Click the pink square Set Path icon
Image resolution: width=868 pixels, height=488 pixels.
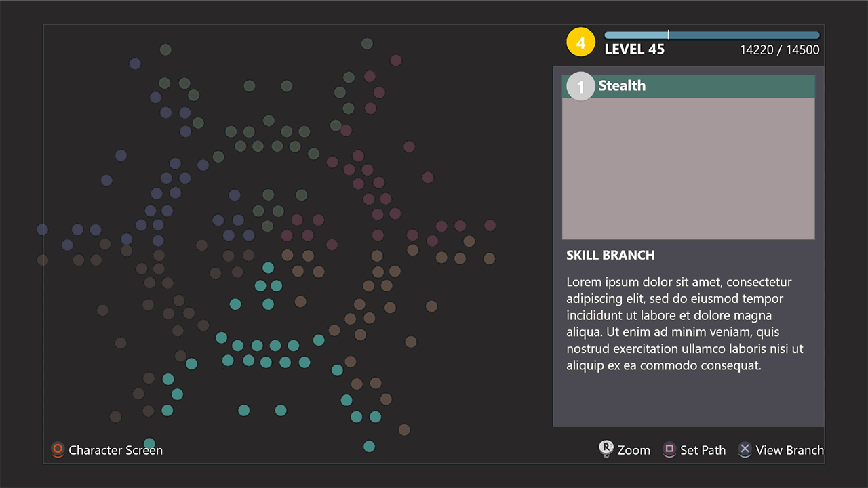[669, 449]
